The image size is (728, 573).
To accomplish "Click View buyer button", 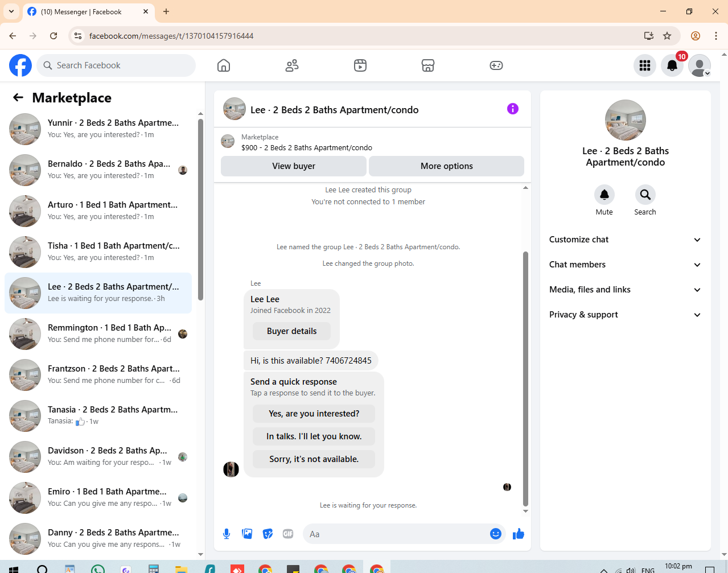I will coord(294,166).
